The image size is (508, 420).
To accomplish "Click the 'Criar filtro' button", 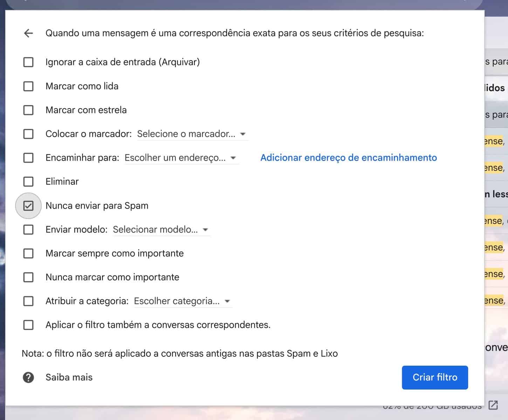I will [435, 377].
